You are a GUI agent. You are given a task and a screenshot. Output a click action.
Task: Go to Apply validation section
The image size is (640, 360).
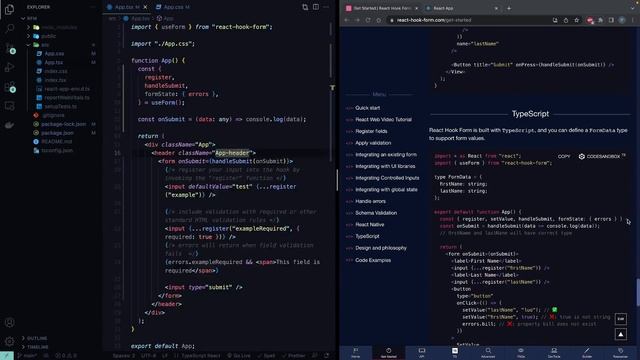373,143
